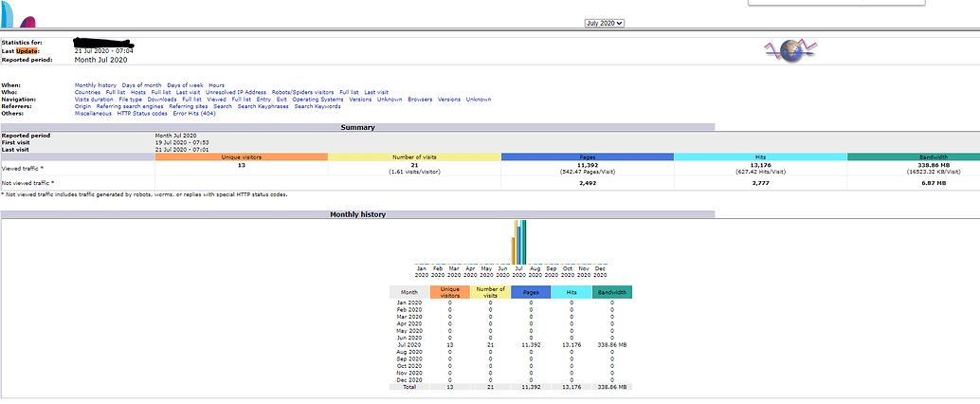Viewport: 980px width, 404px height.
Task: Open the Countries link
Action: [87, 92]
